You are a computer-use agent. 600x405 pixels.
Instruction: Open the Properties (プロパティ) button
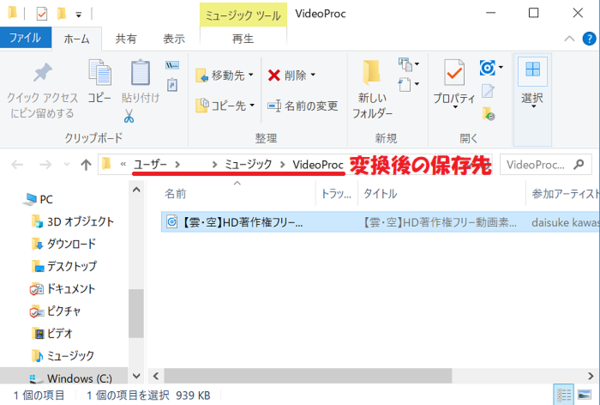(x=454, y=83)
